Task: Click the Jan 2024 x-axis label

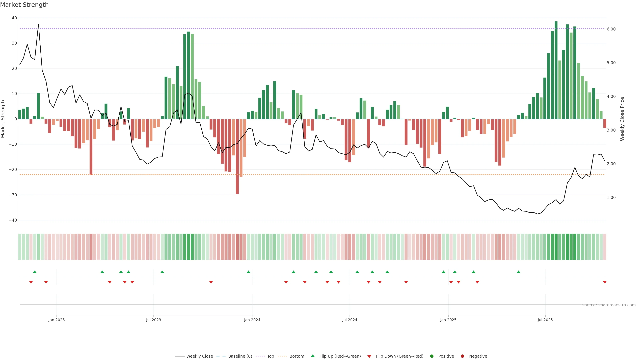Action: pyautogui.click(x=252, y=320)
